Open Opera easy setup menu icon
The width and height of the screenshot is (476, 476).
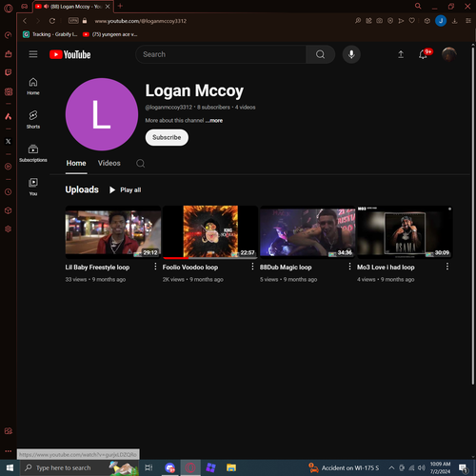tap(468, 21)
